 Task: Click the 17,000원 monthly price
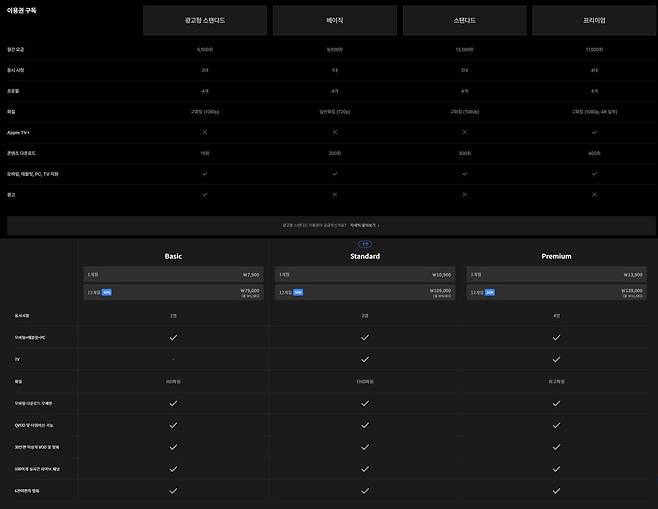tap(594, 50)
